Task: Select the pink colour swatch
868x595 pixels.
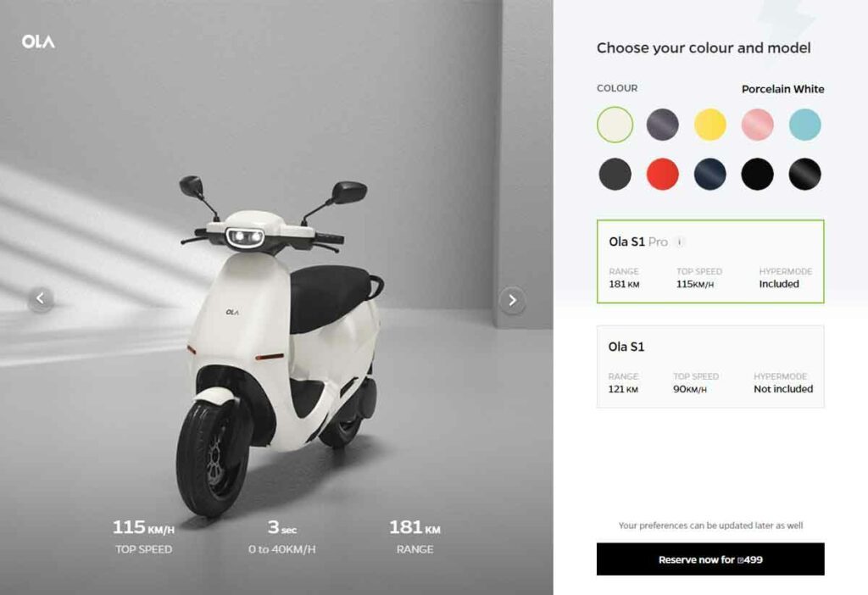Action: tap(757, 125)
